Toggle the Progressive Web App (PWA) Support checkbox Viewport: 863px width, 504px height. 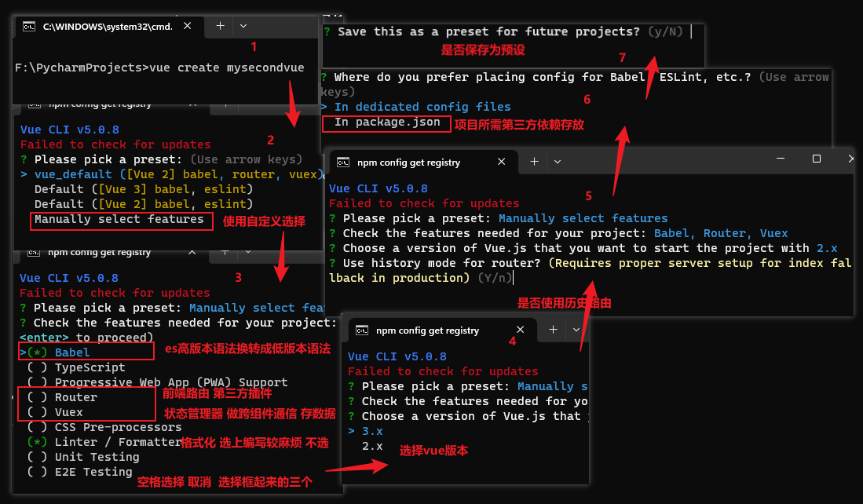[x=37, y=382]
